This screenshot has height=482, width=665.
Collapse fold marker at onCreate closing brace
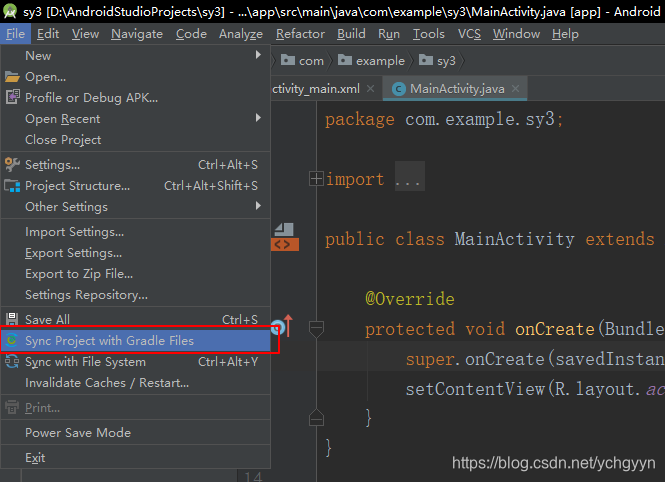[x=316, y=418]
